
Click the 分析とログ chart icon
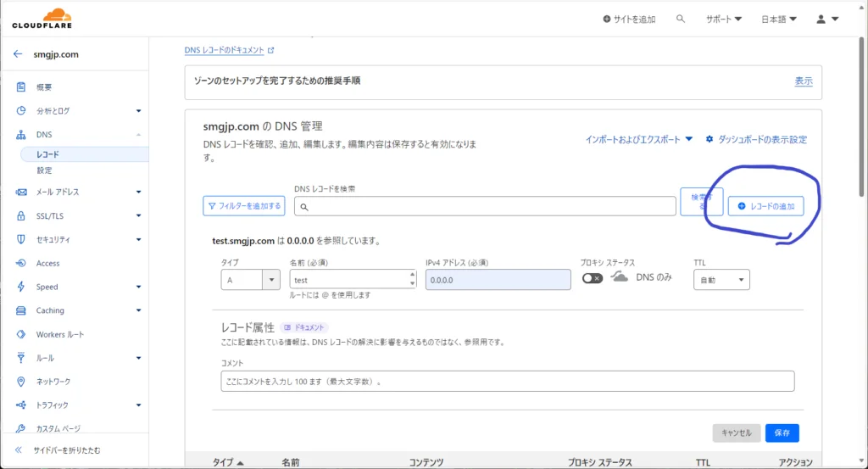[x=21, y=111]
